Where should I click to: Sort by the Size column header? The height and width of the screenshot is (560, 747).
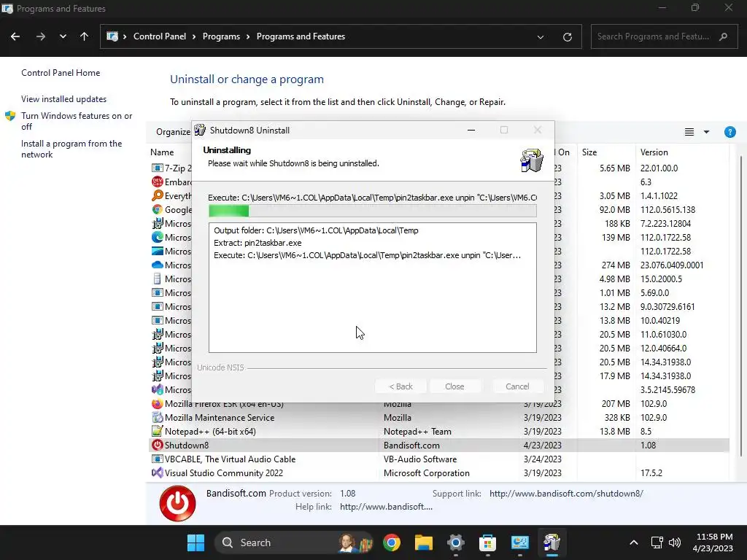coord(589,152)
